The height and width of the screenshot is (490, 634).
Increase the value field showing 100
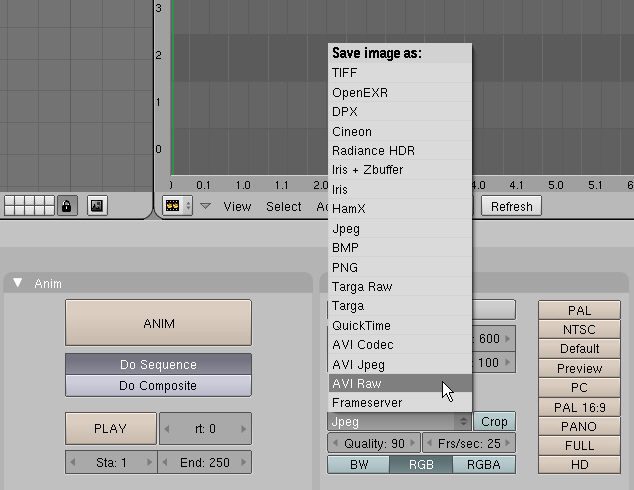[508, 363]
